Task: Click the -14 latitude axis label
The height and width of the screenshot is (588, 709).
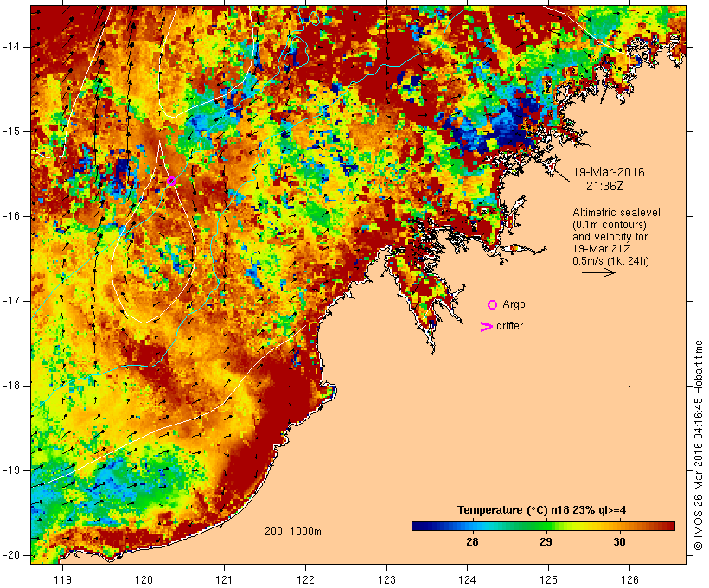Action: click(x=10, y=47)
